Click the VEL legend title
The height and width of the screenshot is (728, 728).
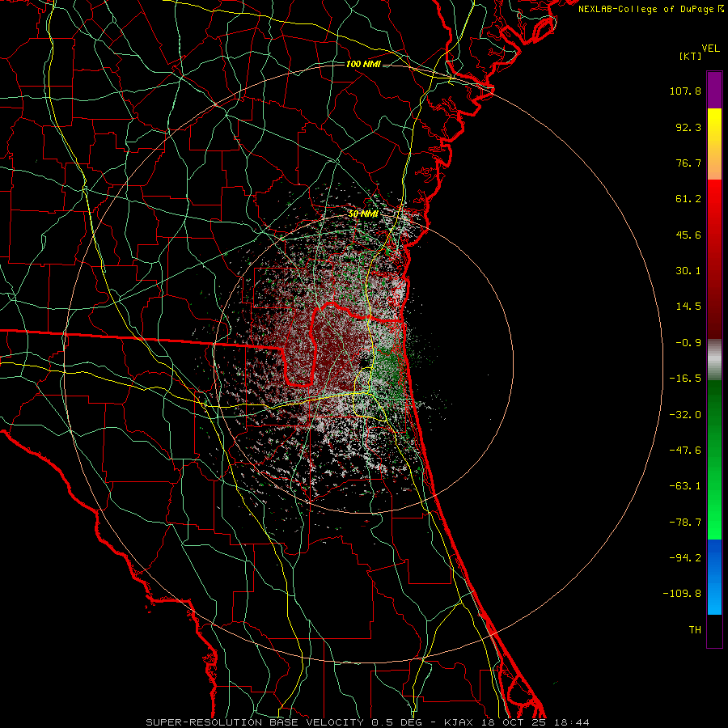click(x=710, y=49)
